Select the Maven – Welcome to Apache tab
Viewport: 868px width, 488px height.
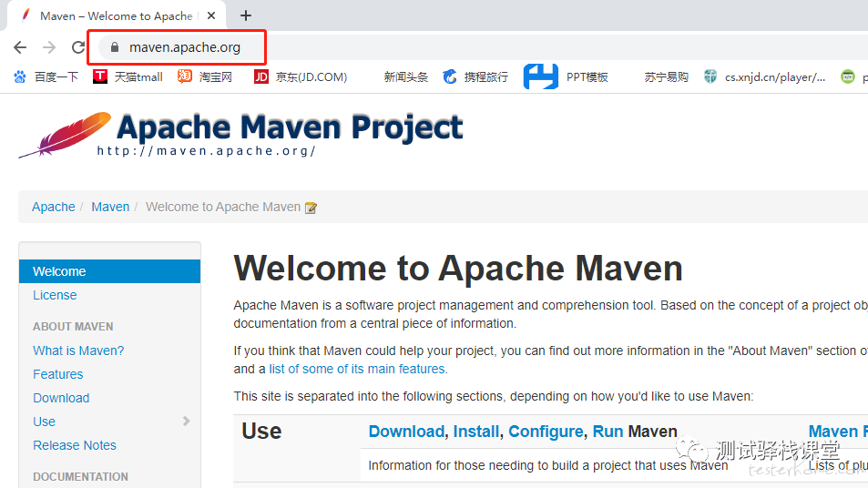(x=117, y=16)
